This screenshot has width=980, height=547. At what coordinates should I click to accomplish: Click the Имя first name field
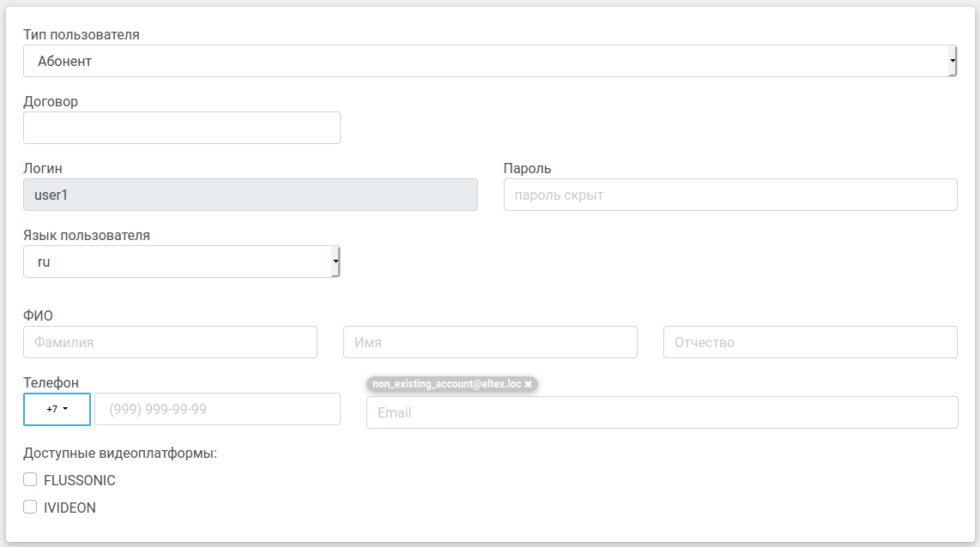(490, 342)
